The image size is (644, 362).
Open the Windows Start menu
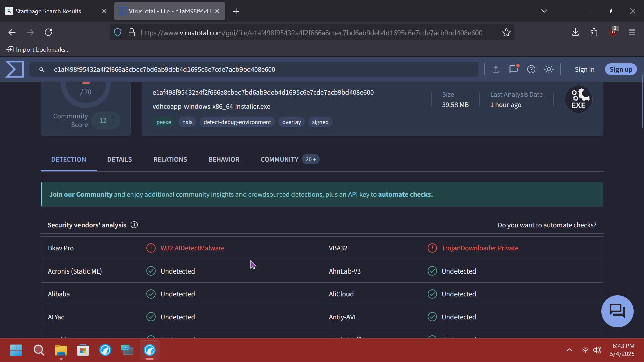pos(16,350)
